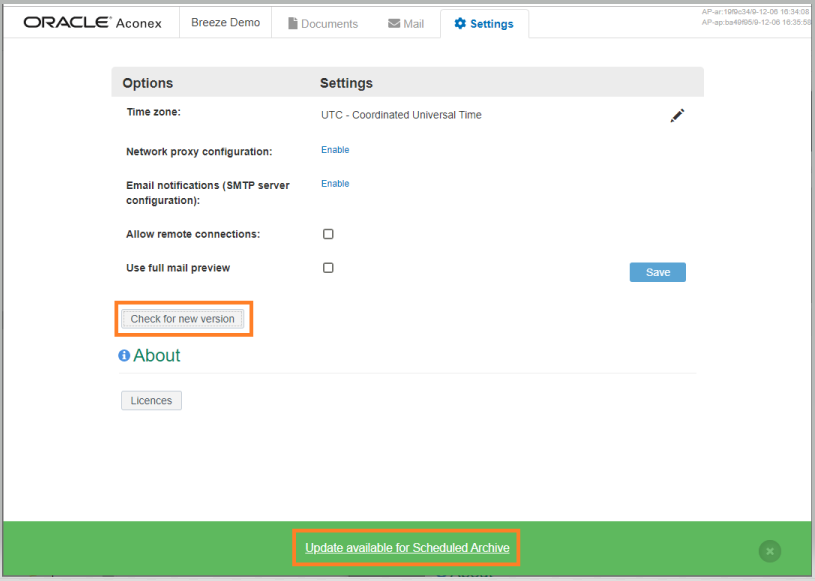Click the Network proxy configuration label
Screen dimensions: 815x581
(199, 152)
